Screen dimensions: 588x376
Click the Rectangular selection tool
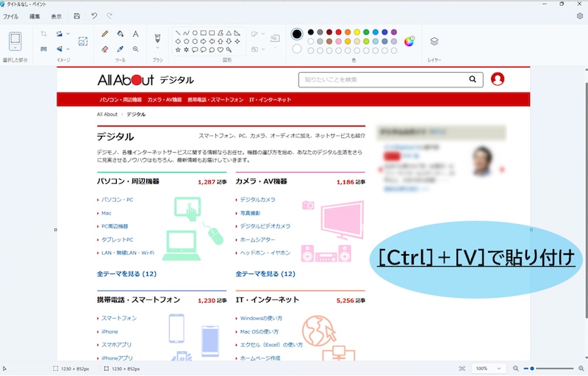(x=15, y=39)
